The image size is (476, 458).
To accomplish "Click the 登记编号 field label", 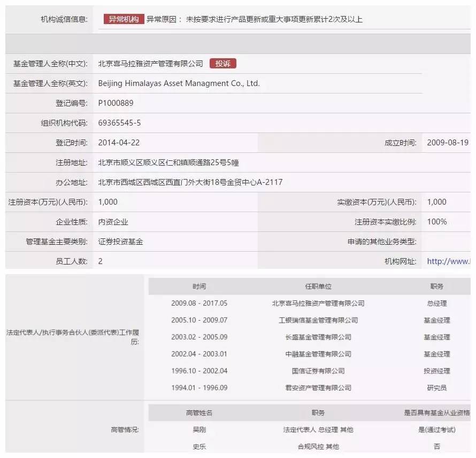I will click(x=72, y=103).
